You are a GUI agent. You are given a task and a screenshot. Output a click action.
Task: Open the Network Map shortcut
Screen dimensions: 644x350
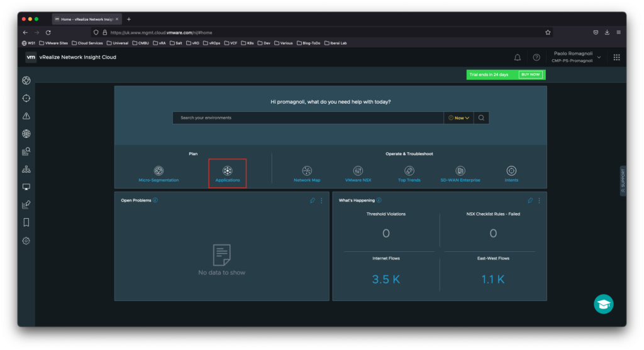coord(307,174)
